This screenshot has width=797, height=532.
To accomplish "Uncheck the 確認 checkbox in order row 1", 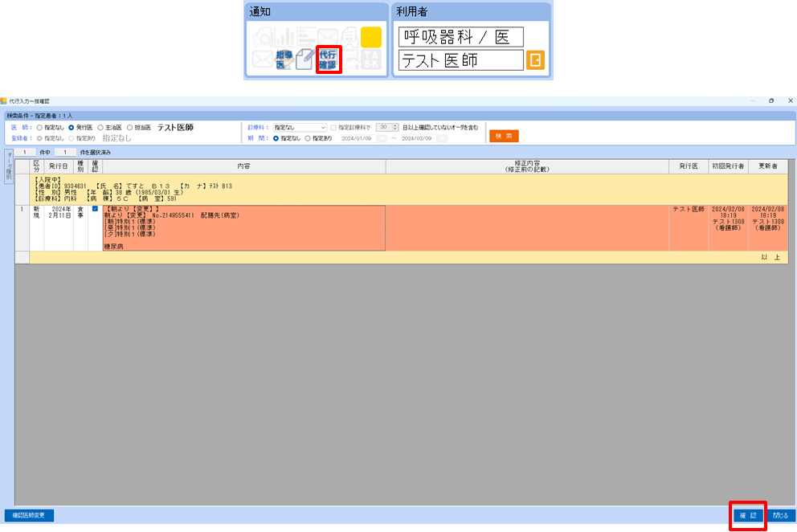I will tap(95, 209).
